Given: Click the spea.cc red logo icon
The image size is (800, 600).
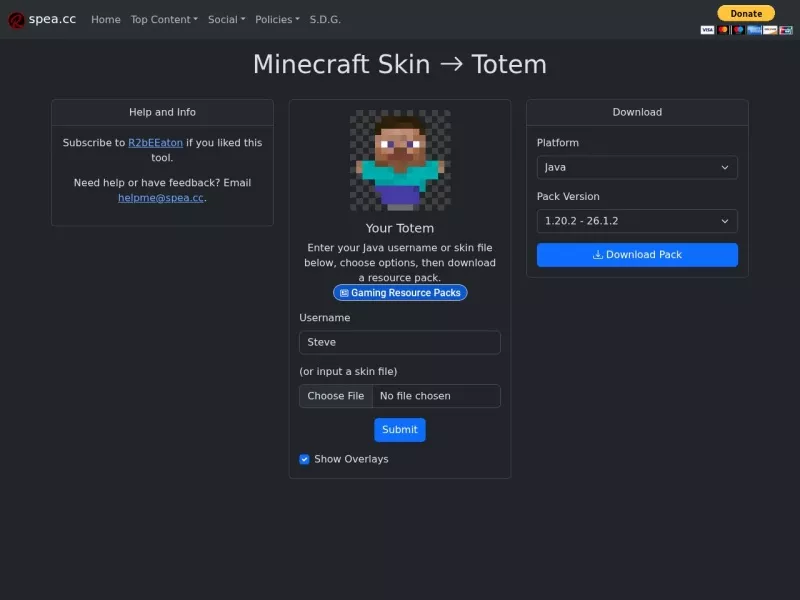Looking at the screenshot, I should pyautogui.click(x=16, y=20).
